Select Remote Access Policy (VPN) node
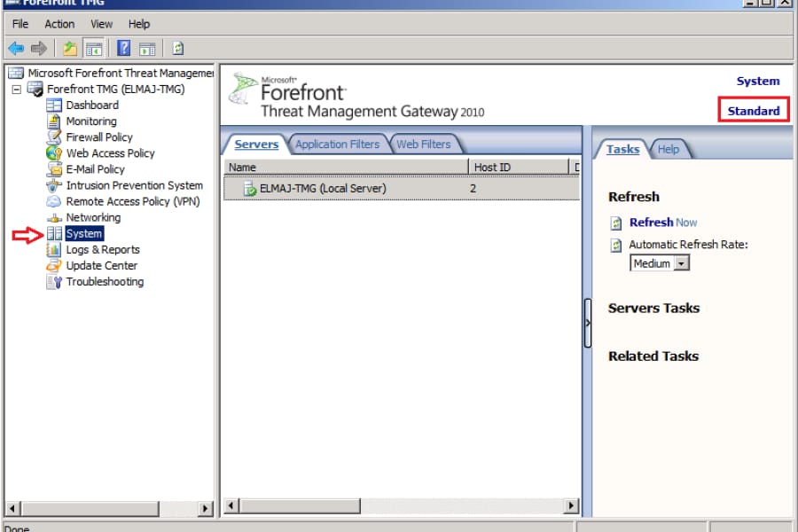Image resolution: width=798 pixels, height=532 pixels. click(x=133, y=201)
